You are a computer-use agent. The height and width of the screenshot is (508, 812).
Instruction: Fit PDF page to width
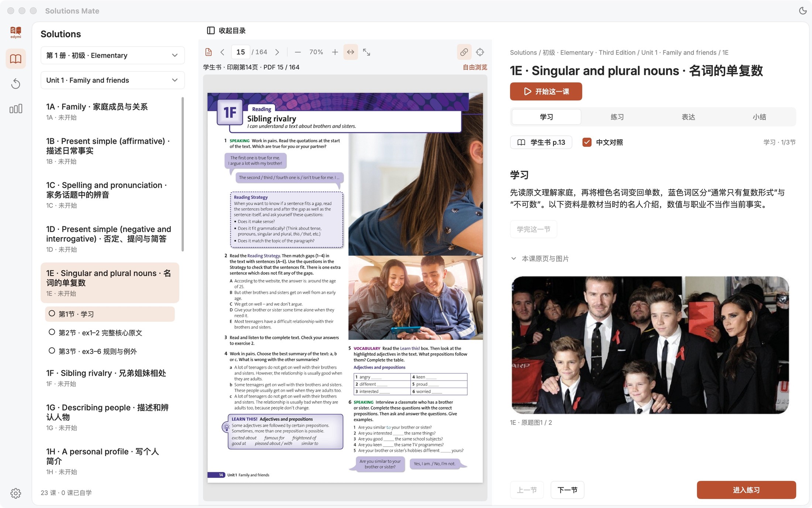coord(351,52)
